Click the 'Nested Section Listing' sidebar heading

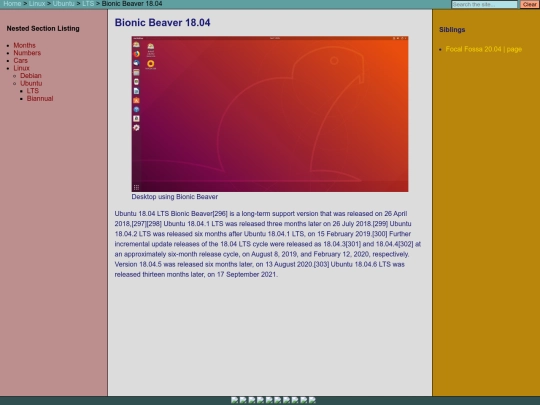(x=43, y=29)
